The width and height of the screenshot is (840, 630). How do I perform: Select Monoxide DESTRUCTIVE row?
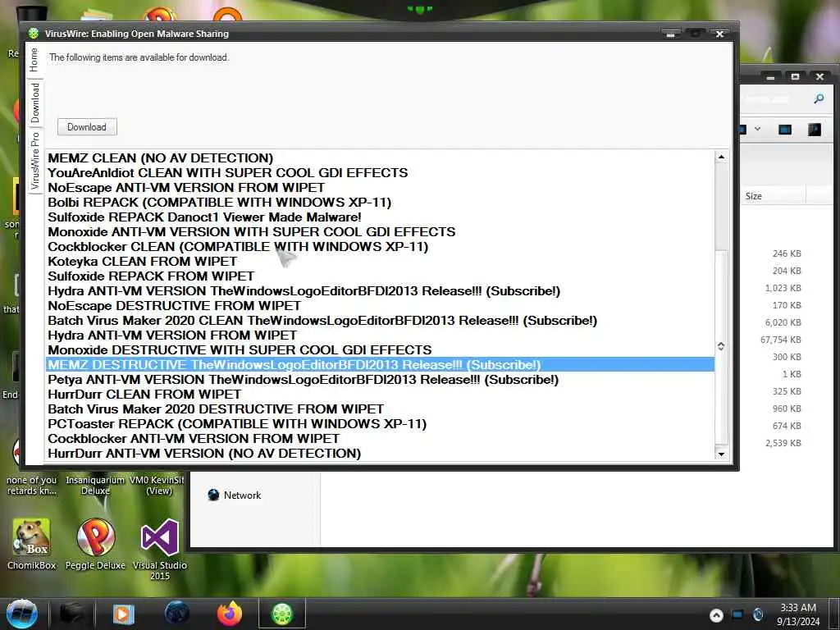381,349
